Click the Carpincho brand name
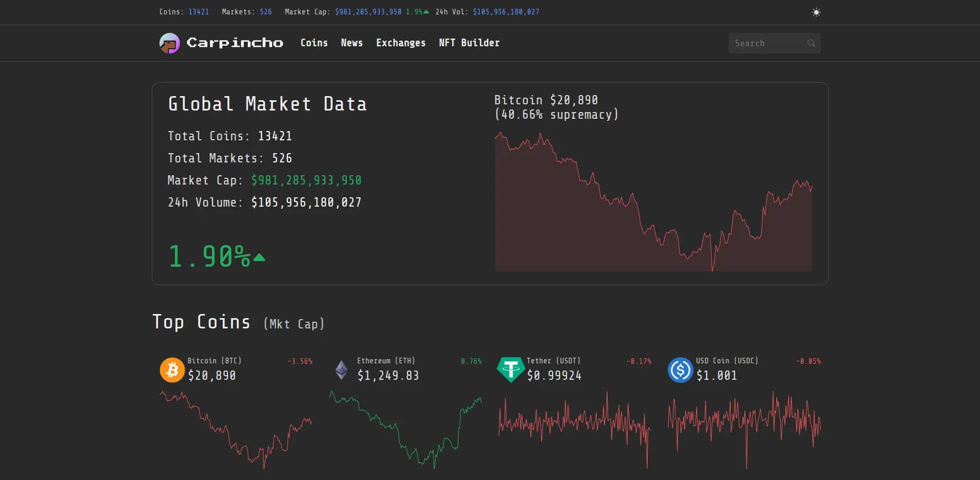 (x=235, y=43)
